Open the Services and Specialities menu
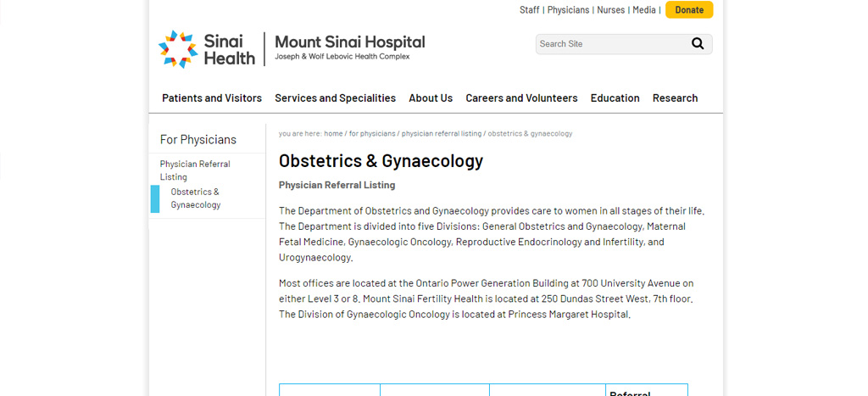This screenshot has width=868, height=396. pos(335,98)
